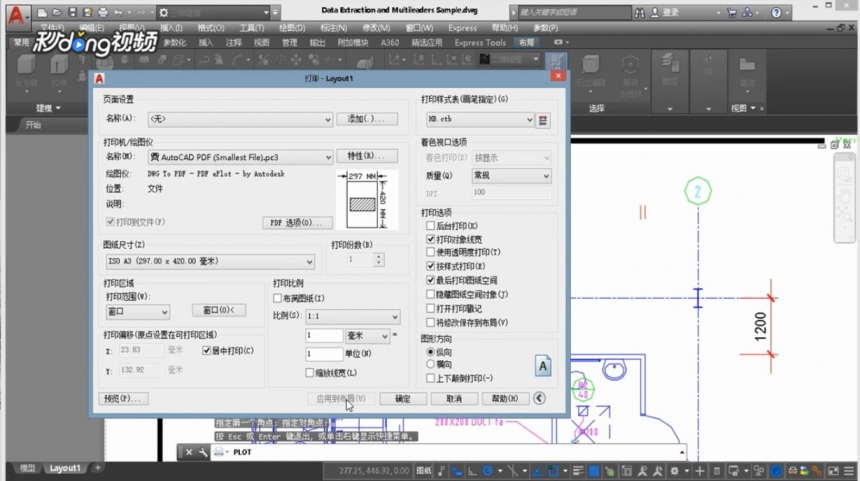
Task: Collapse dialog with the round arrow button
Action: pyautogui.click(x=539, y=398)
